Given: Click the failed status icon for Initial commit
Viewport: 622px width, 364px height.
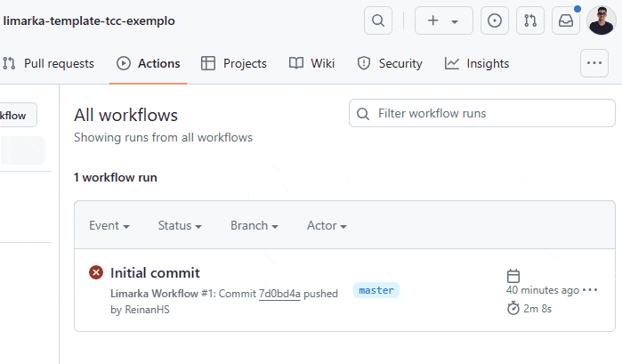Looking at the screenshot, I should click(x=96, y=272).
